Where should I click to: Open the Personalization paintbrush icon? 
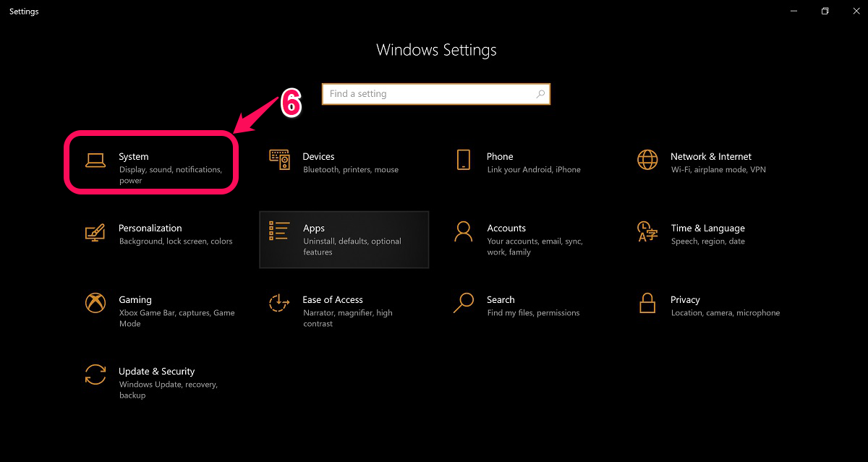click(95, 231)
